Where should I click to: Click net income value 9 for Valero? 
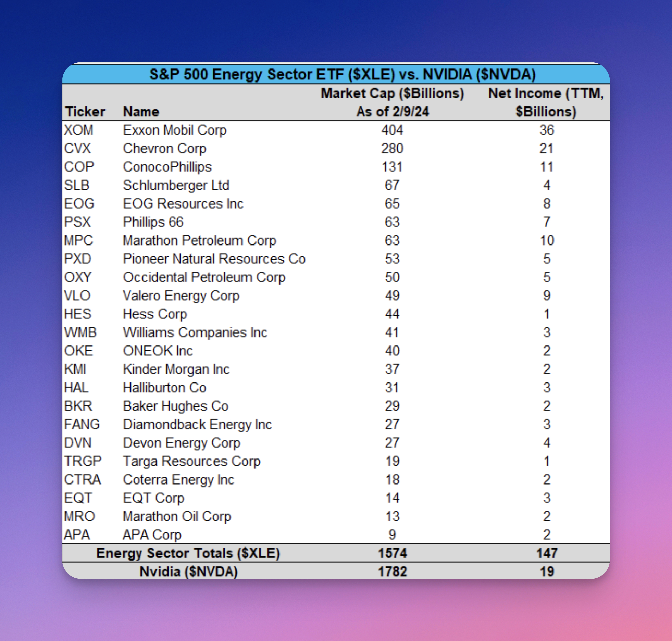point(547,296)
